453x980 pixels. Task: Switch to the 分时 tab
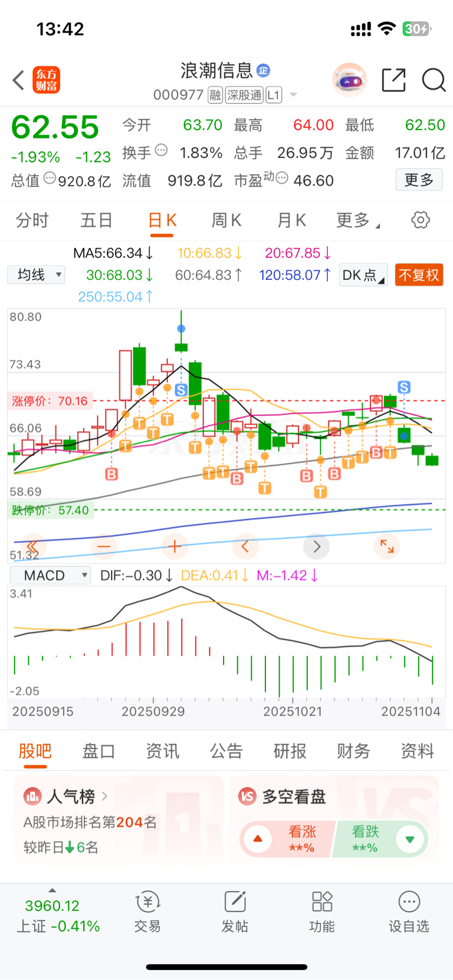coord(32,220)
